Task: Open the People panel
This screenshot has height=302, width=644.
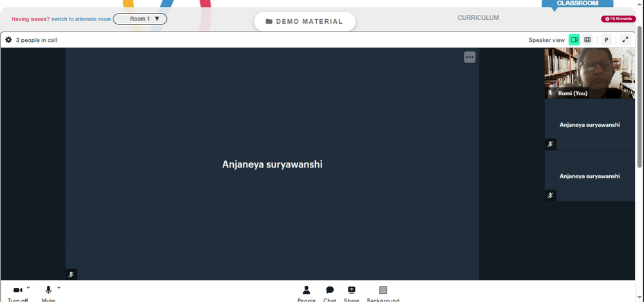Action: coord(307,294)
